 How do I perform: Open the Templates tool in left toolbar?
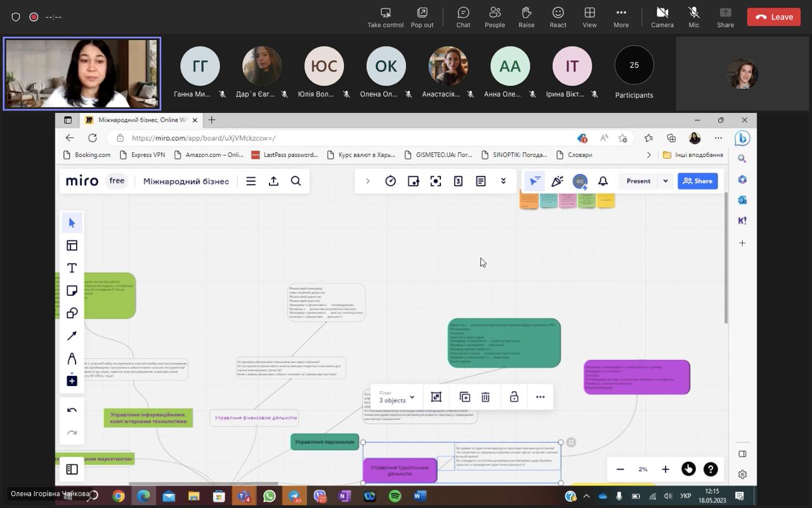[x=72, y=246]
